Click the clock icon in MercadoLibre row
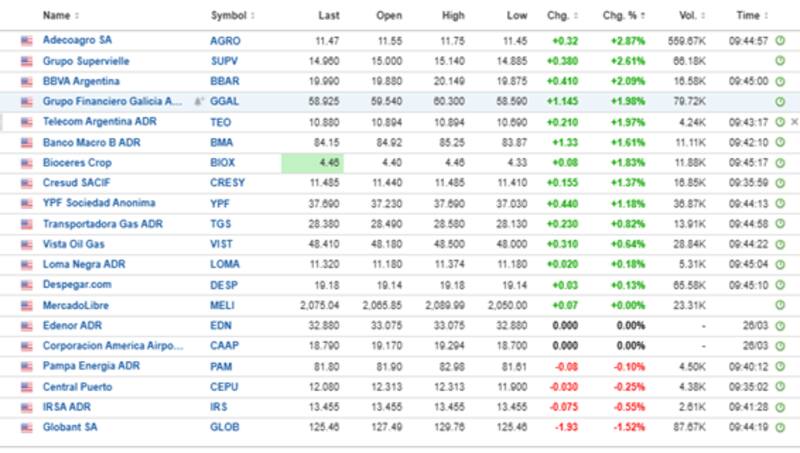800x453 pixels. point(780,306)
